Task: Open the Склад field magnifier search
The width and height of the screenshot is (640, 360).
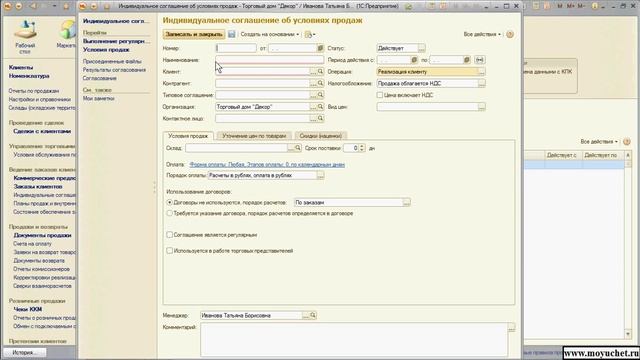Action: coord(298,148)
